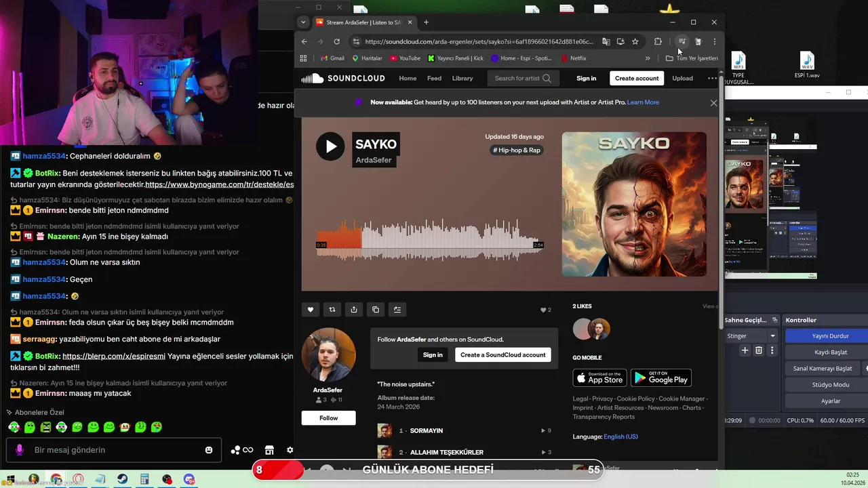Viewport: 868px width, 488px height.
Task: Open chat settings gear icon
Action: coord(290,450)
